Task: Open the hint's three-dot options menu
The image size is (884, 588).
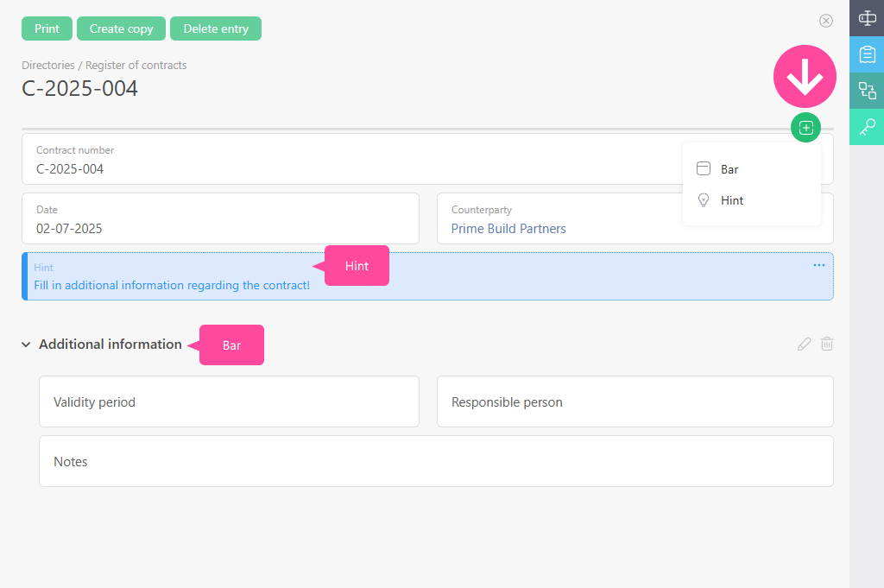Action: click(818, 265)
